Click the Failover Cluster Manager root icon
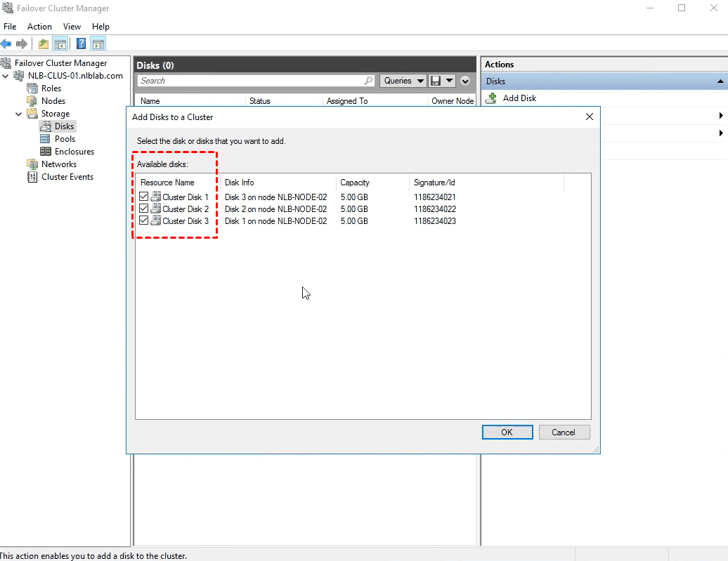 6,62
